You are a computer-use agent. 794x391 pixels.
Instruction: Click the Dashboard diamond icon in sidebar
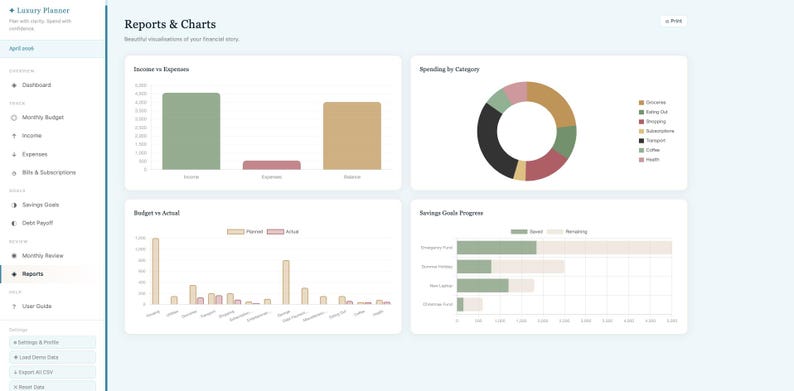coord(14,85)
